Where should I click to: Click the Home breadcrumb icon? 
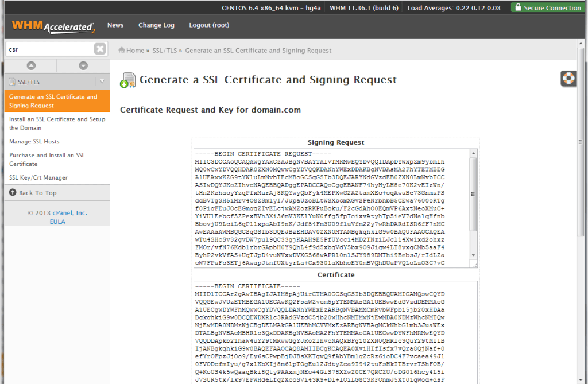click(x=122, y=50)
